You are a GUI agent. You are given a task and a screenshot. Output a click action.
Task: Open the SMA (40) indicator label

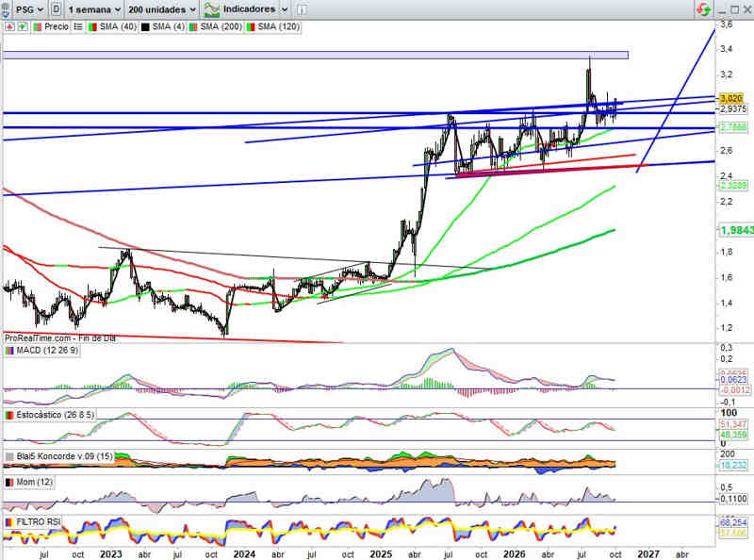[x=118, y=27]
